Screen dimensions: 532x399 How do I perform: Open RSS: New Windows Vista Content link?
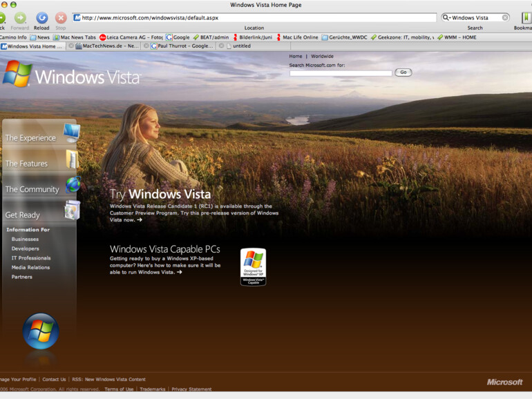click(x=108, y=380)
